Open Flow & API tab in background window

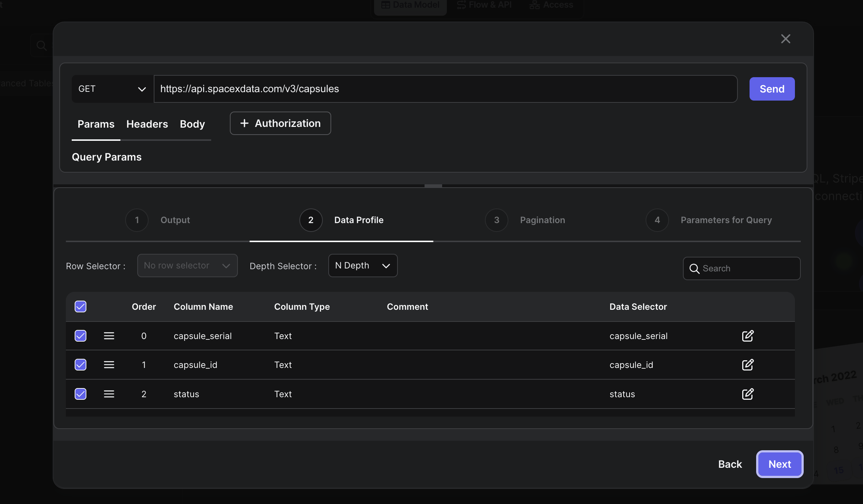pos(484,5)
